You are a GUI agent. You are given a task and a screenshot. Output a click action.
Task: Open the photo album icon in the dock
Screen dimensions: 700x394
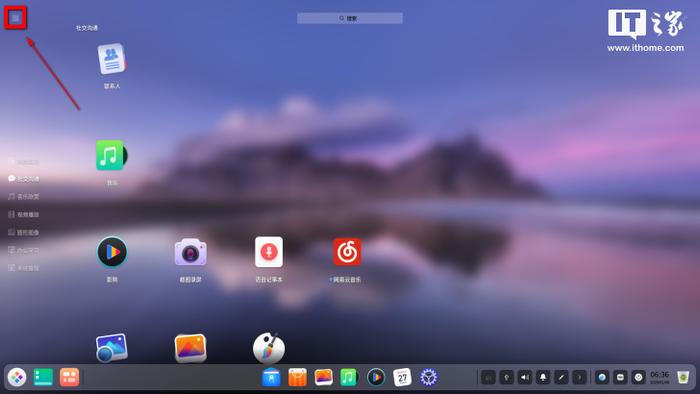[324, 377]
